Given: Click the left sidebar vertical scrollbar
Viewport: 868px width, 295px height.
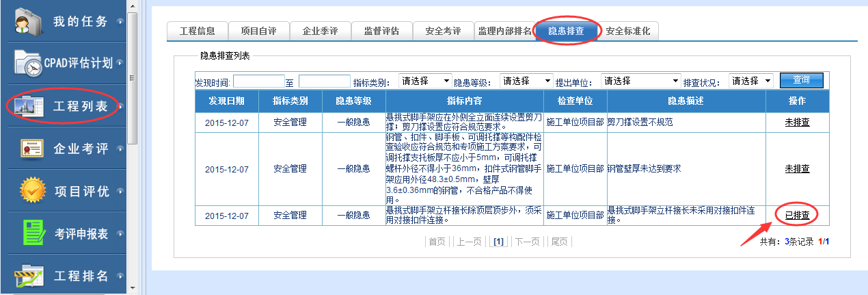Looking at the screenshot, I should pos(133,75).
